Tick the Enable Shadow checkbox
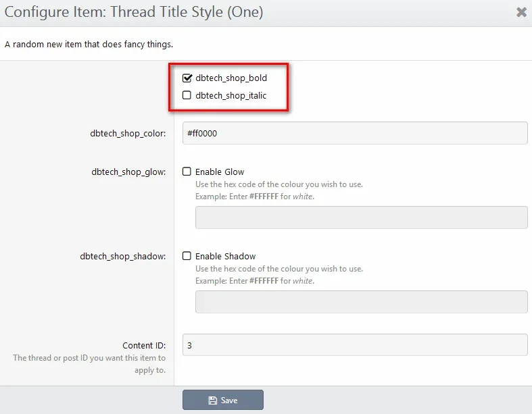 (x=187, y=256)
